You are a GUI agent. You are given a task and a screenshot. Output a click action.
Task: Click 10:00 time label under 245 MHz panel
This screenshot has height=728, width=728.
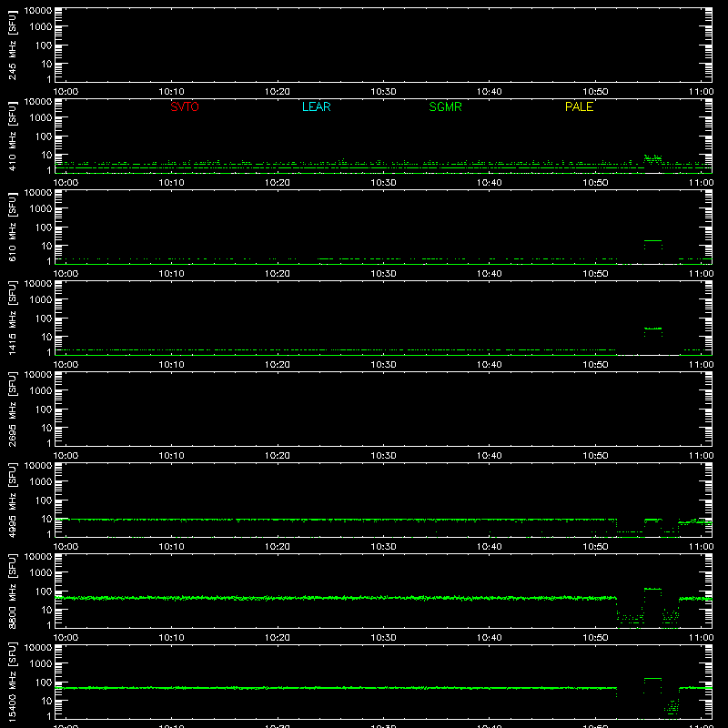[x=66, y=92]
